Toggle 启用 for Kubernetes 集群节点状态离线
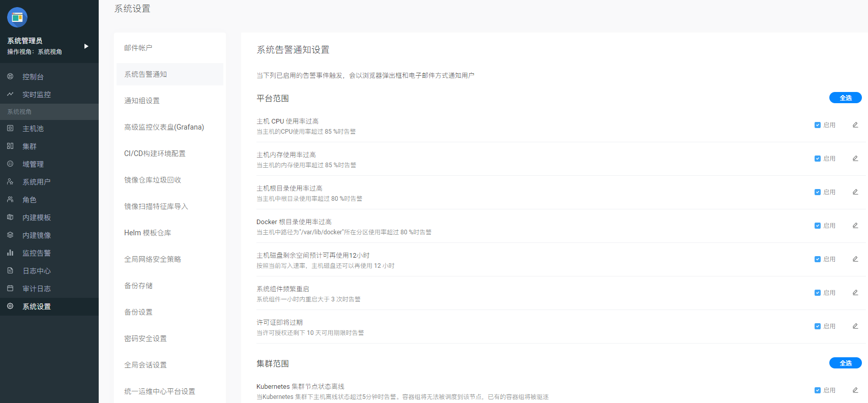 pyautogui.click(x=818, y=390)
